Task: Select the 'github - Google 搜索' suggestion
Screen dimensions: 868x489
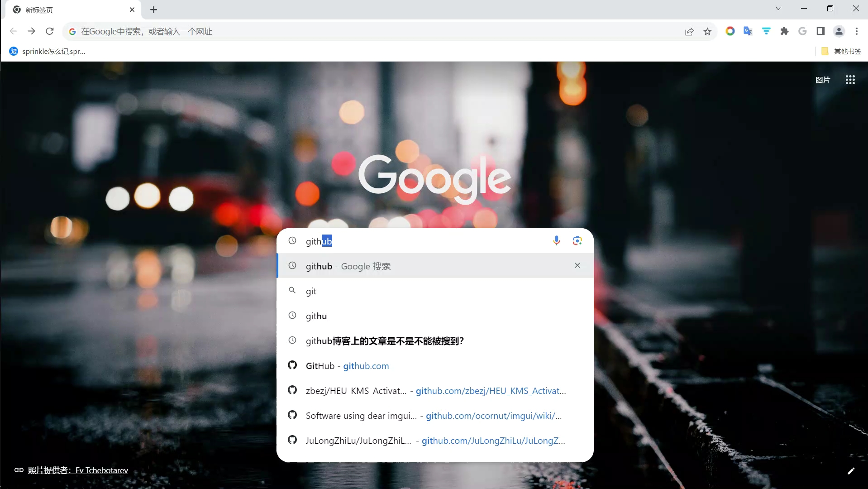Action: (435, 266)
